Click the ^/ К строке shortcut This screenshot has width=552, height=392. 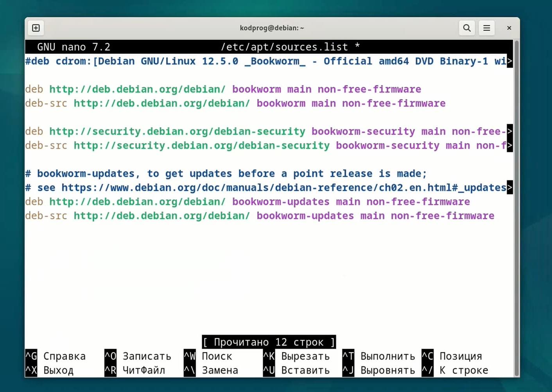click(x=455, y=370)
